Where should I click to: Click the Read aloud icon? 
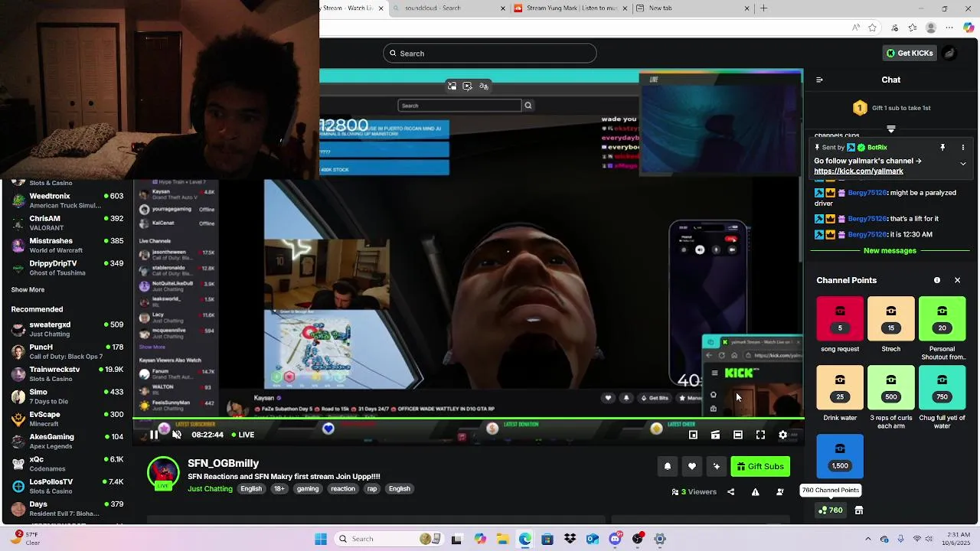855,28
